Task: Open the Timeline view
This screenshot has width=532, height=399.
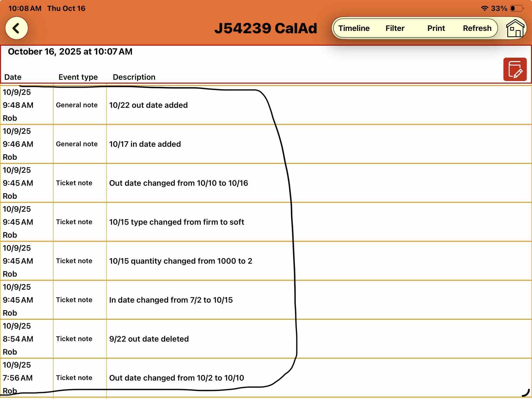Action: tap(354, 28)
